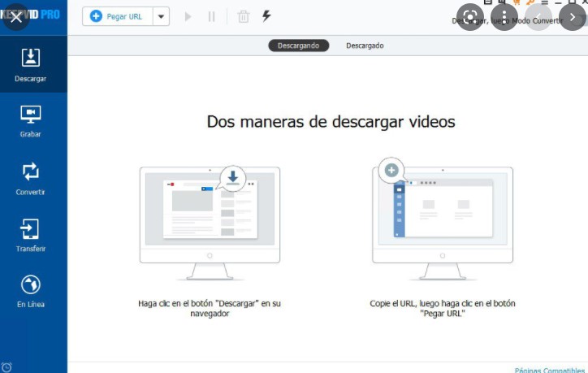
Task: Open the Transferir section in sidebar
Action: coord(31,236)
